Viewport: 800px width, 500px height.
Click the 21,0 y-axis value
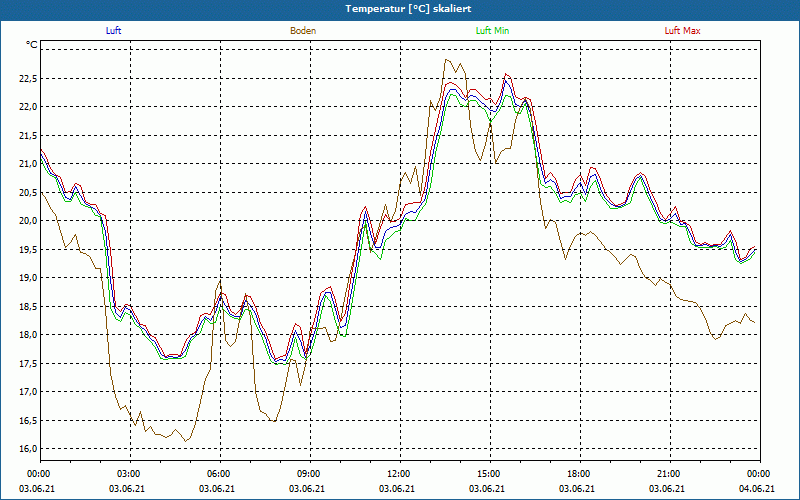(28, 164)
